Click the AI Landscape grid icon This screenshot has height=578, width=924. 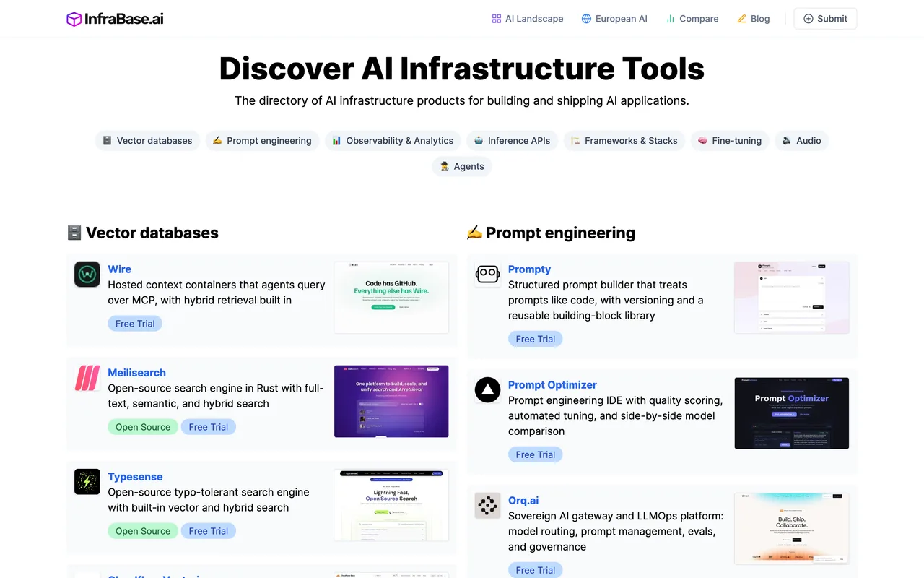pyautogui.click(x=496, y=19)
